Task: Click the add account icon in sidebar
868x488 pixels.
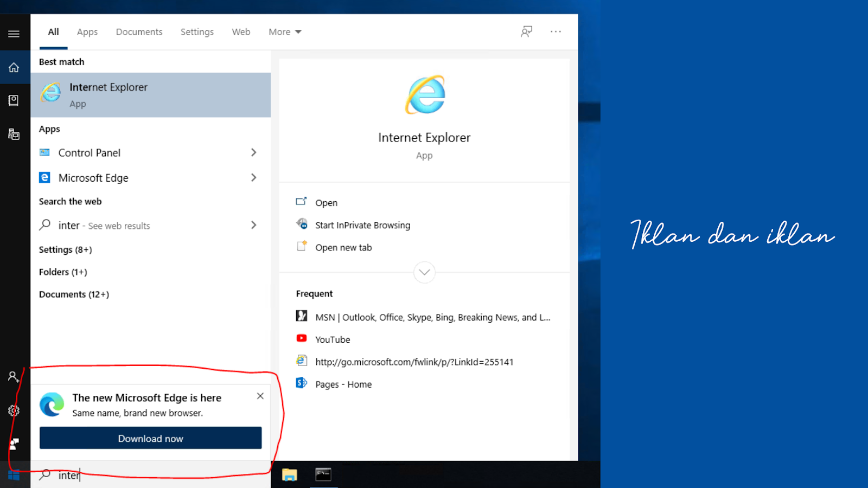Action: pos(14,377)
